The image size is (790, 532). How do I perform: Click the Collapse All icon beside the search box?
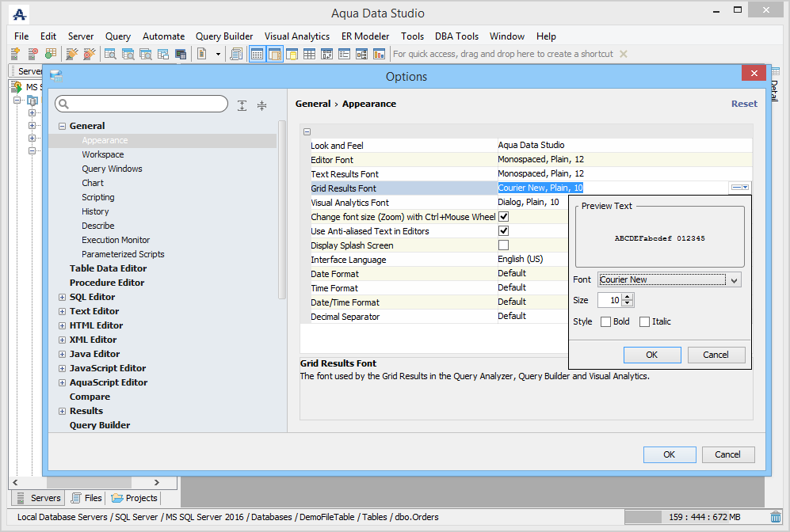click(262, 105)
